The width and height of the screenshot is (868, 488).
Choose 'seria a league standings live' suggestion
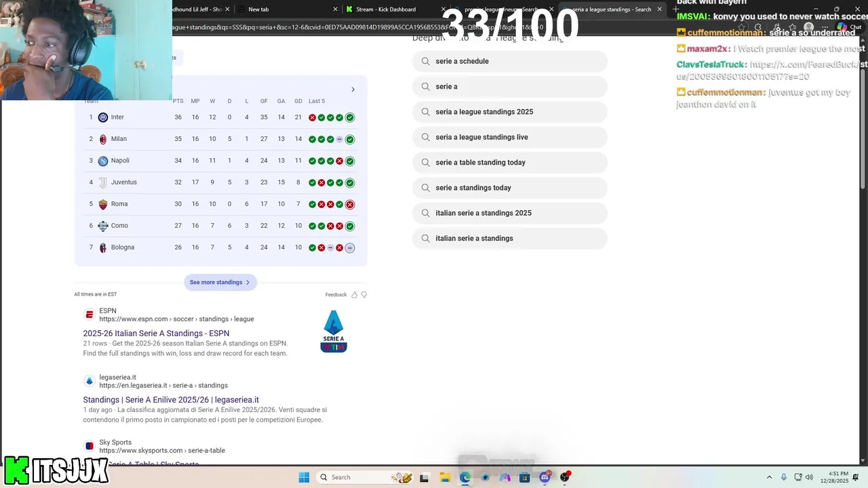[x=510, y=137]
